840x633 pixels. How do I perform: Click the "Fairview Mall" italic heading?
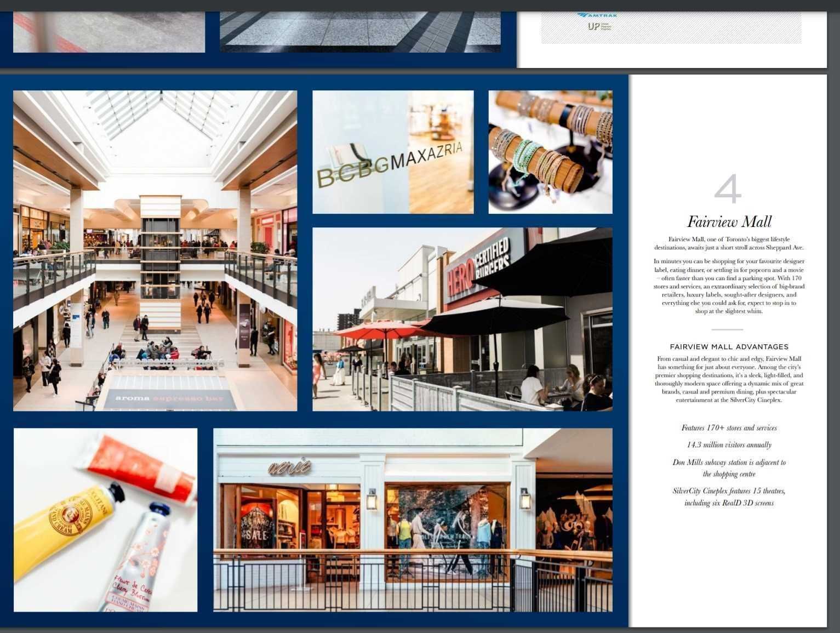(x=729, y=222)
